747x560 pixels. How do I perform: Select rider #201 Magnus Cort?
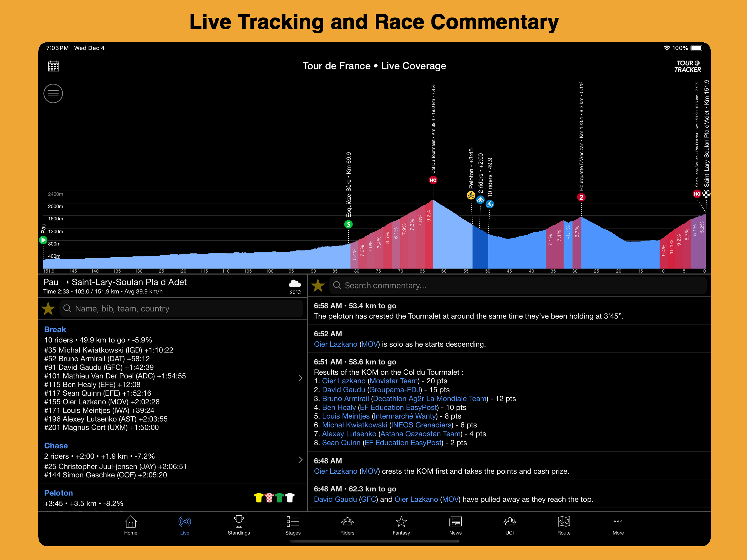click(x=101, y=428)
